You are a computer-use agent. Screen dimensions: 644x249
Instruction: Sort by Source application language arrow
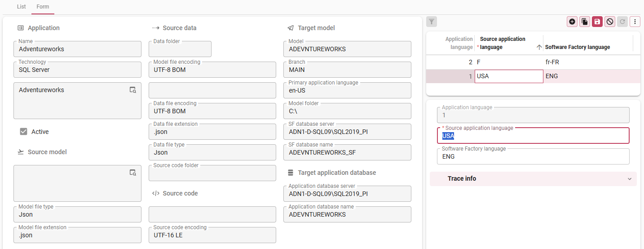[539, 47]
